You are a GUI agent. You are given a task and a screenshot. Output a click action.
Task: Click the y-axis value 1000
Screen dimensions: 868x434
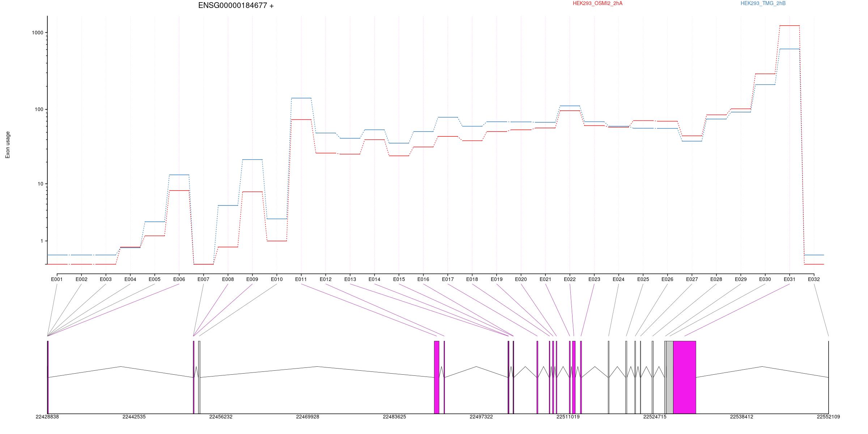point(38,33)
